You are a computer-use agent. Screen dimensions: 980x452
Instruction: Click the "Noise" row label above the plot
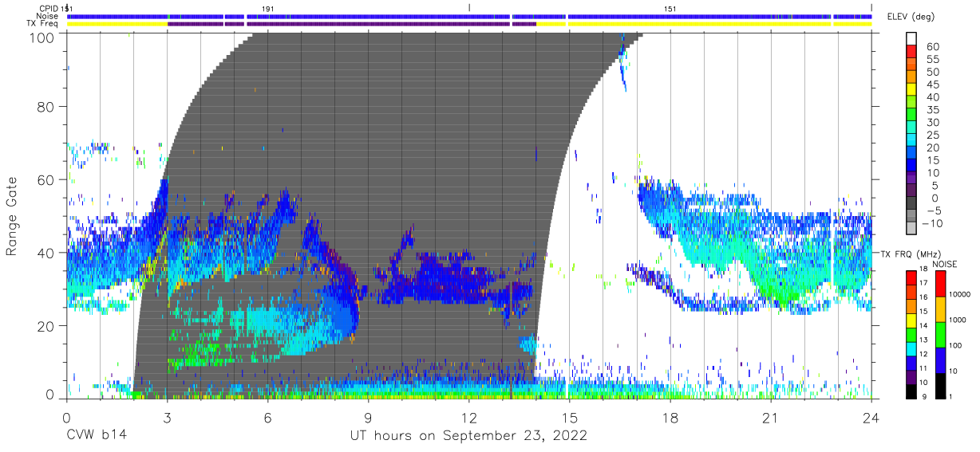[48, 16]
